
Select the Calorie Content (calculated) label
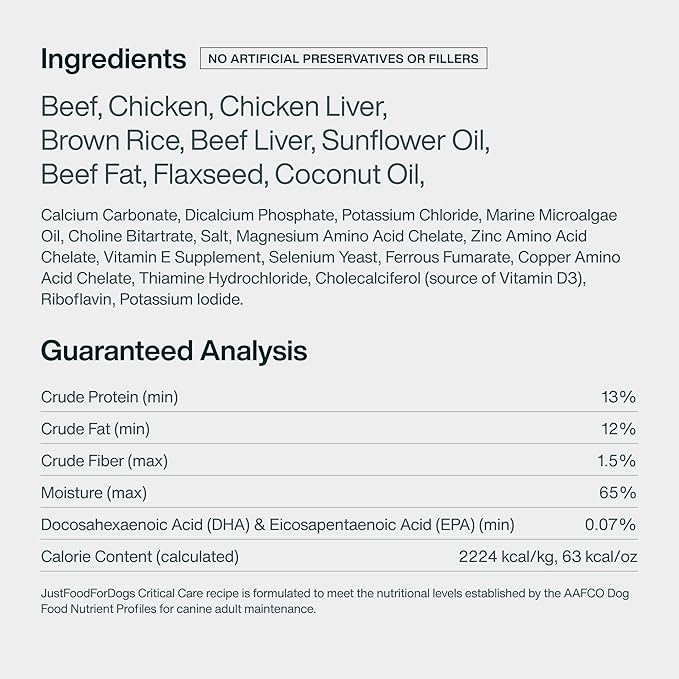click(140, 557)
